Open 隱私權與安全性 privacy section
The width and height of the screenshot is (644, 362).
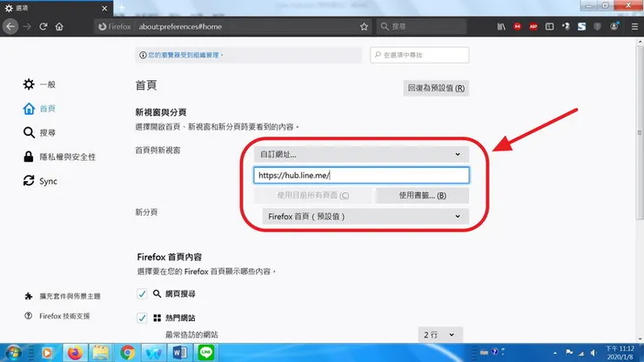[59, 157]
